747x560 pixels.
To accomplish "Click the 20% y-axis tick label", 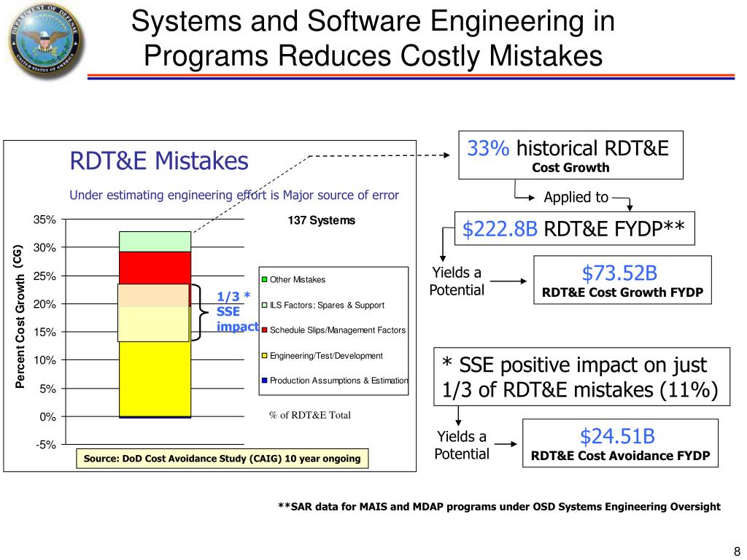I will coord(44,304).
